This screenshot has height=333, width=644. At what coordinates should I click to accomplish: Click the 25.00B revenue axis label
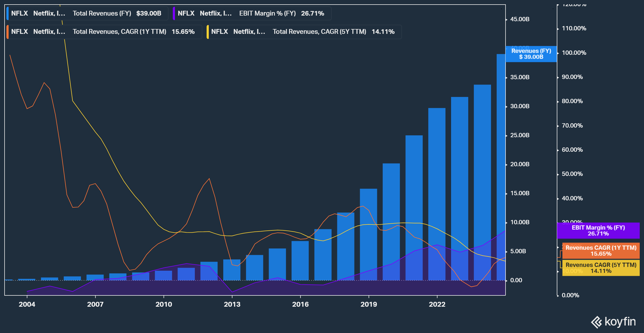(520, 135)
